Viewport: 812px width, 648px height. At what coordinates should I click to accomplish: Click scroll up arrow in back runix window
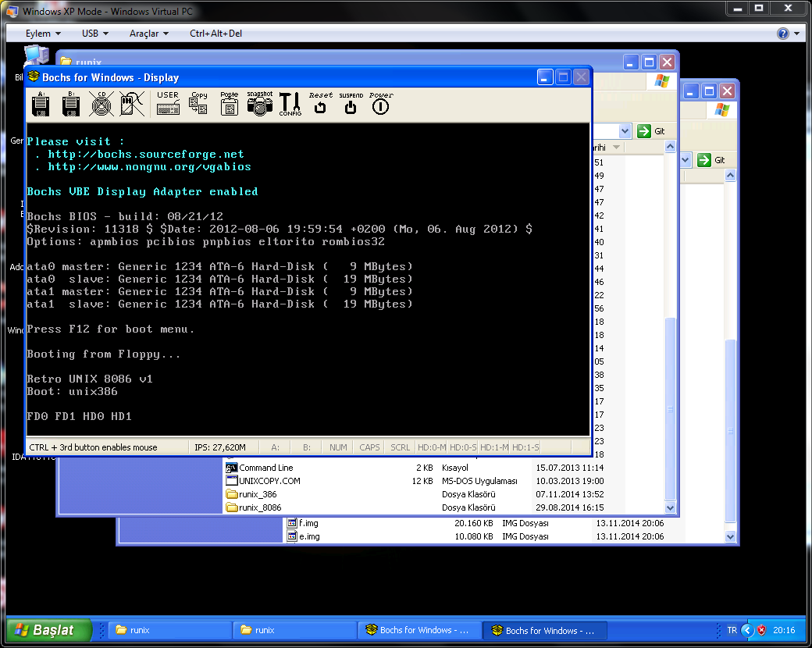pos(730,176)
